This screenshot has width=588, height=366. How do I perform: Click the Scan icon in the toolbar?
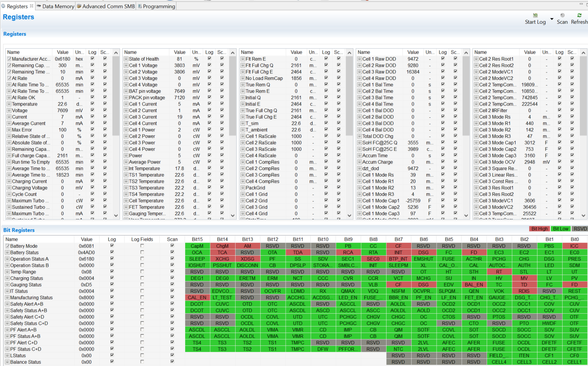tap(562, 15)
